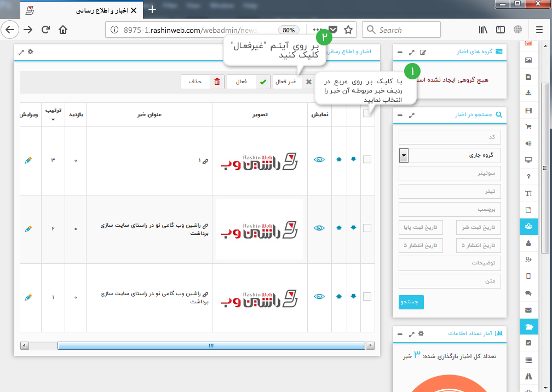The width and height of the screenshot is (552, 392).
Task: Toggle eye visibility for news with order ۳
Action: tap(319, 159)
